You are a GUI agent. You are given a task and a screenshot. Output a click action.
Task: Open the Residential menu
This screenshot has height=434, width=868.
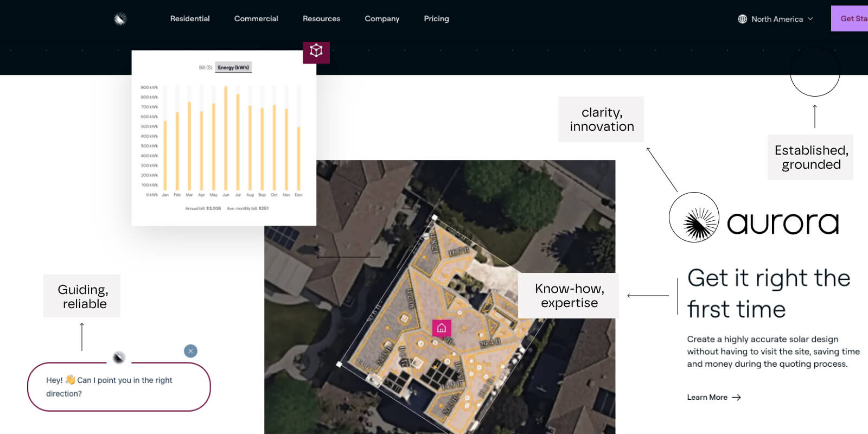tap(190, 18)
